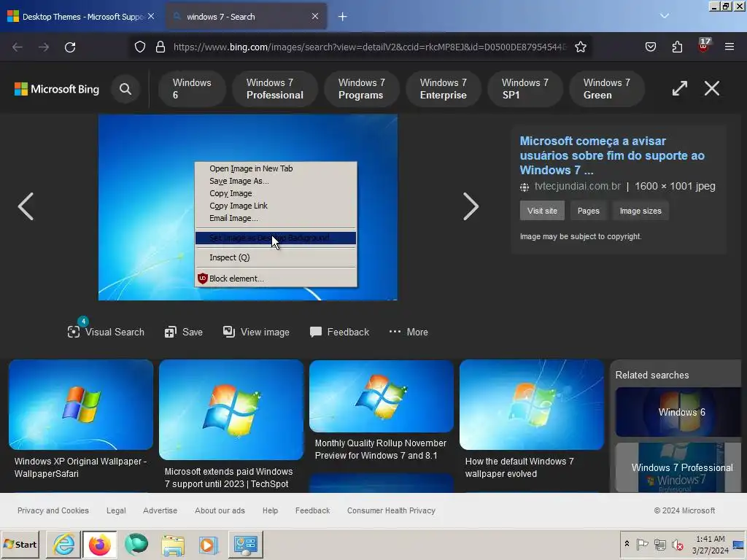Close the Bing image detail view
The image size is (747, 560).
(x=712, y=88)
